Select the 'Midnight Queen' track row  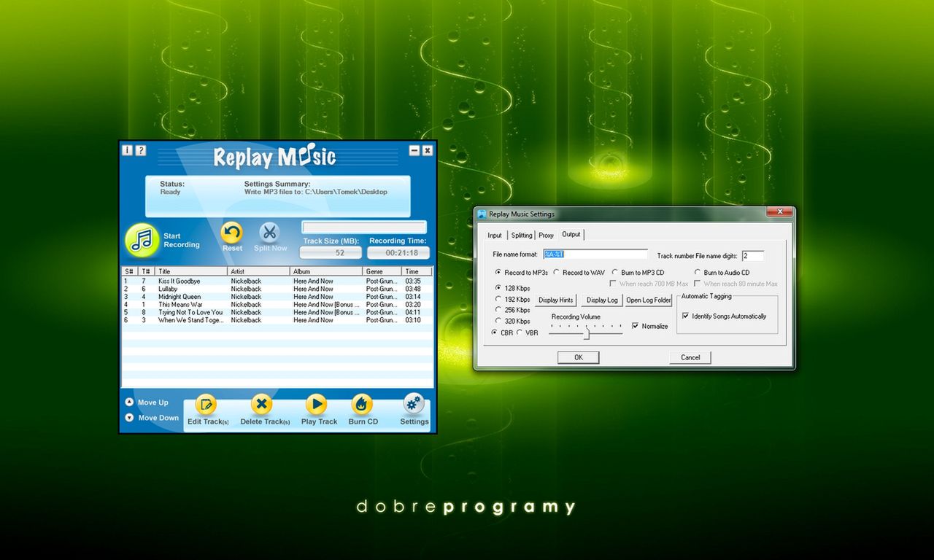277,297
